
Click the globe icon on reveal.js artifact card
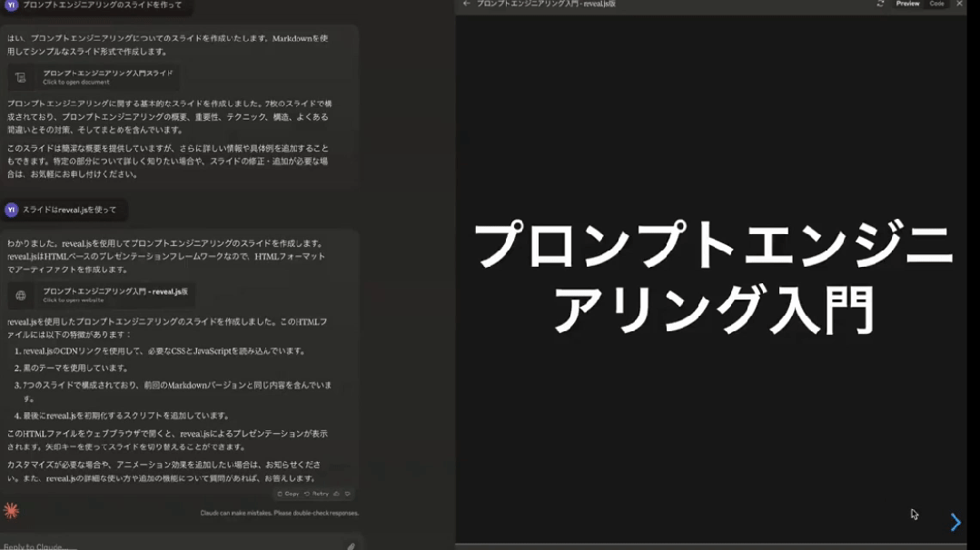tap(21, 295)
